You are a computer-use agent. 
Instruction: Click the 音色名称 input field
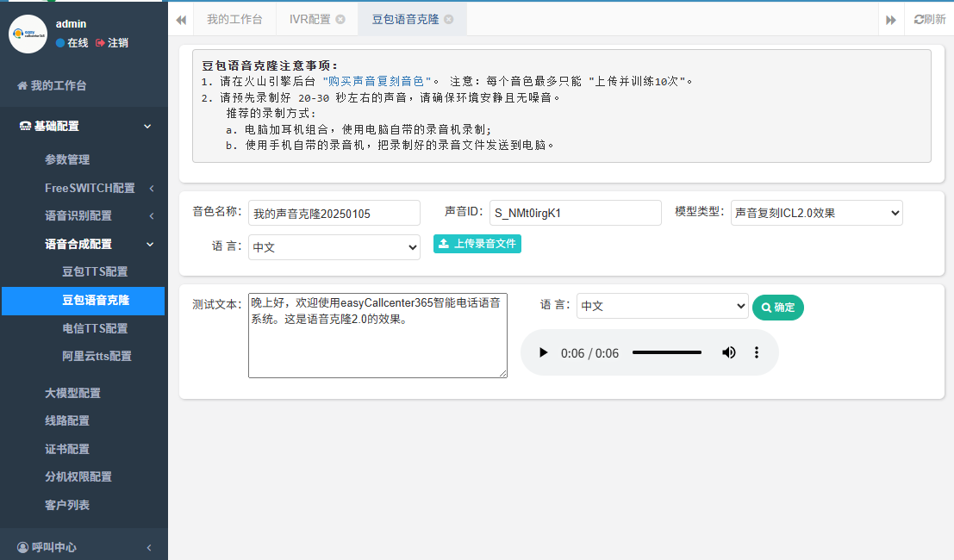[334, 214]
